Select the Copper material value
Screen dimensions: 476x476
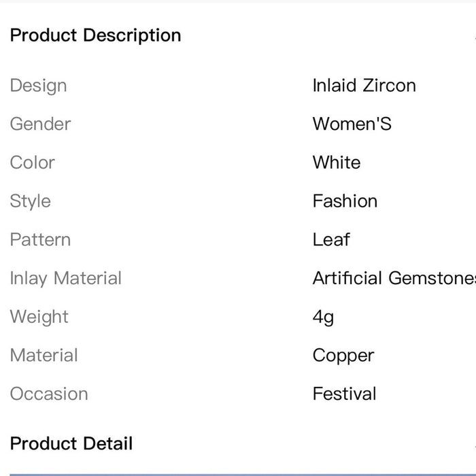coord(343,355)
